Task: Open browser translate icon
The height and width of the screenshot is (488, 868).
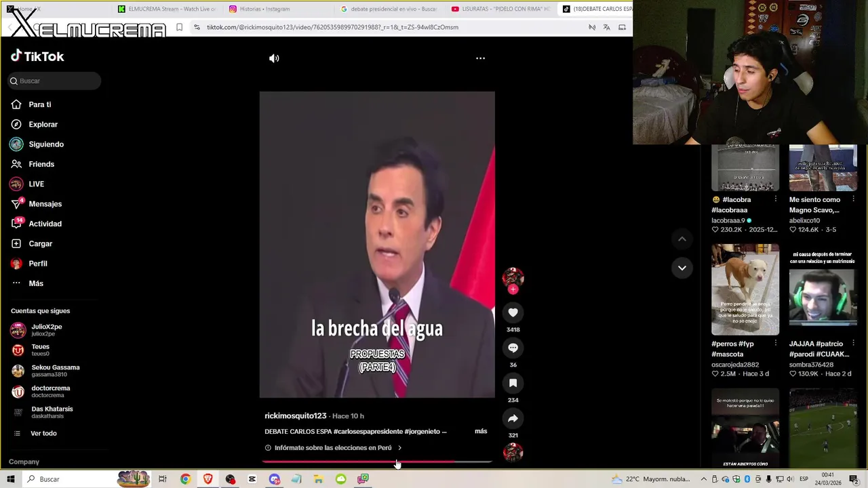Action: tap(606, 27)
